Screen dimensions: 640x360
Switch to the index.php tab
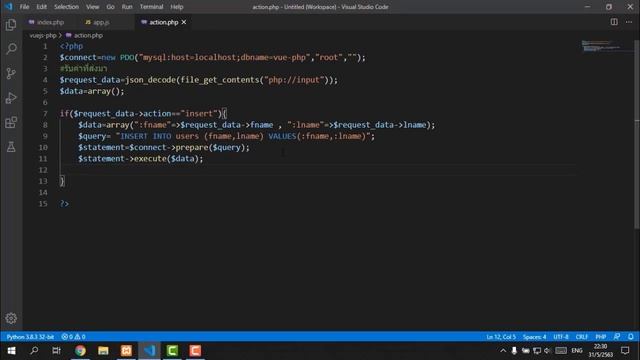coord(50,22)
